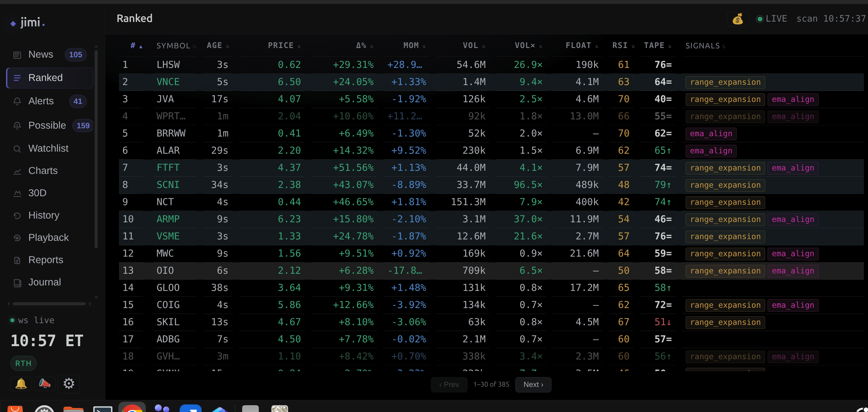The height and width of the screenshot is (412, 868).
Task: Click the History clock-arrow icon
Action: pos(17,215)
